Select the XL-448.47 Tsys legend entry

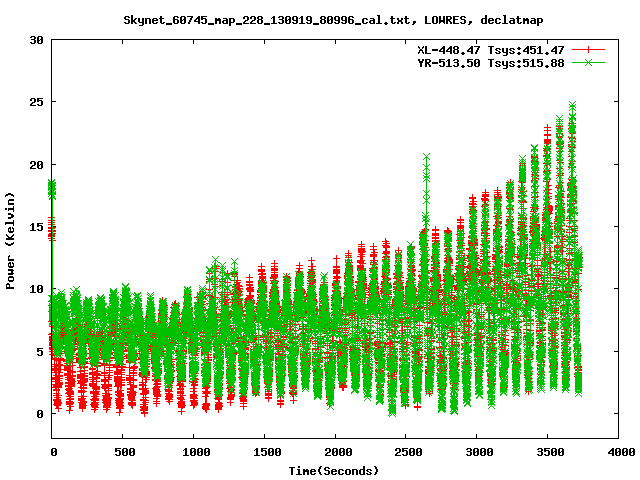pyautogui.click(x=490, y=49)
